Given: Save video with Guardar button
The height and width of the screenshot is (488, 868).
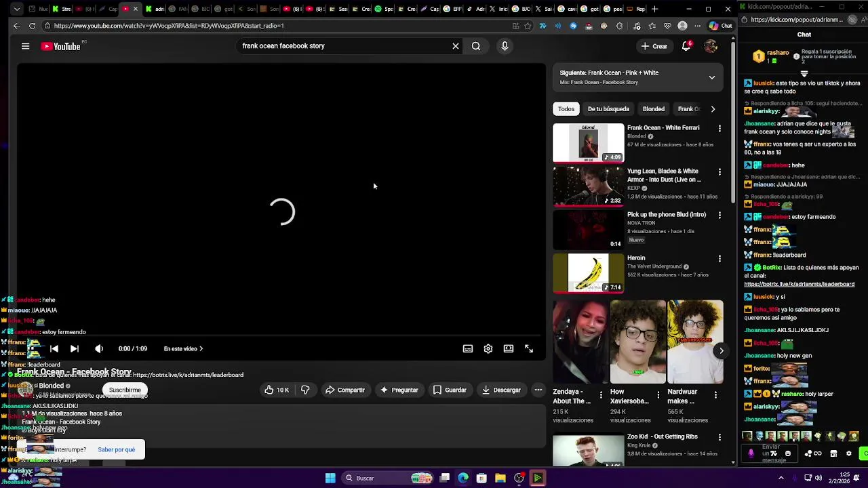Looking at the screenshot, I should pos(450,390).
